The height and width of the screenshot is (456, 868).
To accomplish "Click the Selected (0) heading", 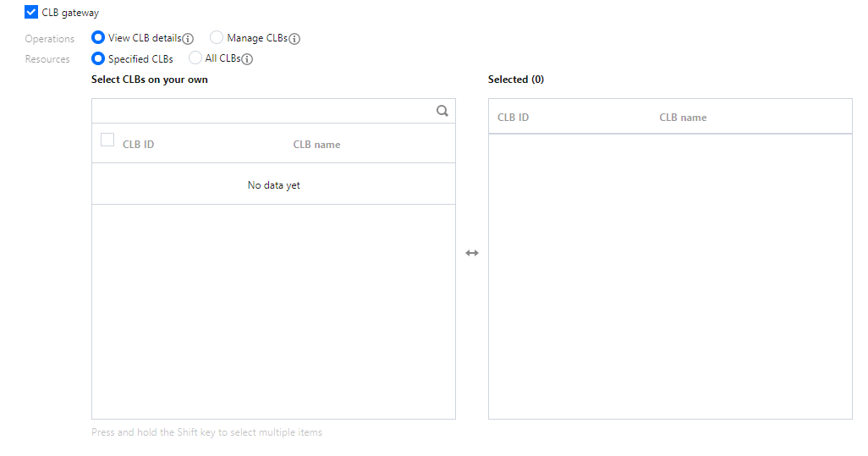I will tap(515, 80).
